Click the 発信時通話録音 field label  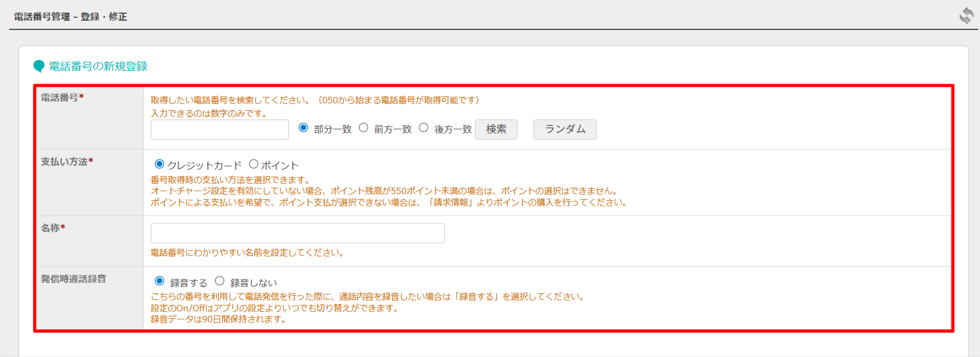(73, 279)
